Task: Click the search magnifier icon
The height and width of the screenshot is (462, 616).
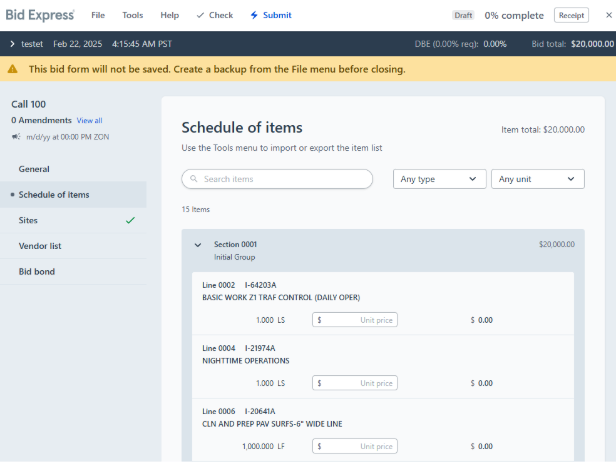Action: (193, 179)
